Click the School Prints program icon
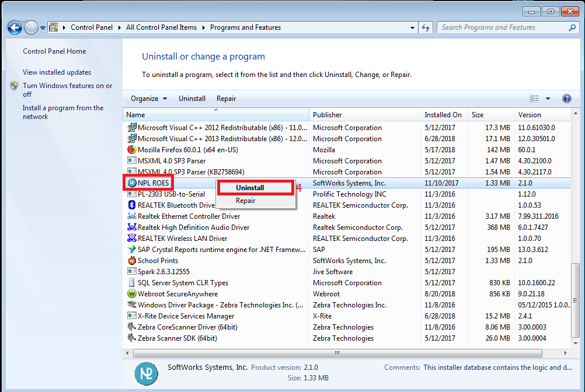Viewport: 585px width, 392px height. (132, 261)
